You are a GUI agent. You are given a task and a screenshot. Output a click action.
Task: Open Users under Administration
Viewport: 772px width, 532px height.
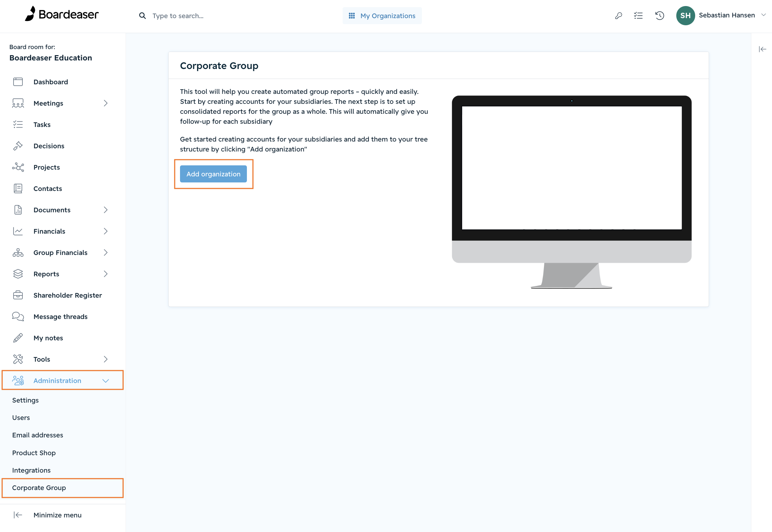21,417
